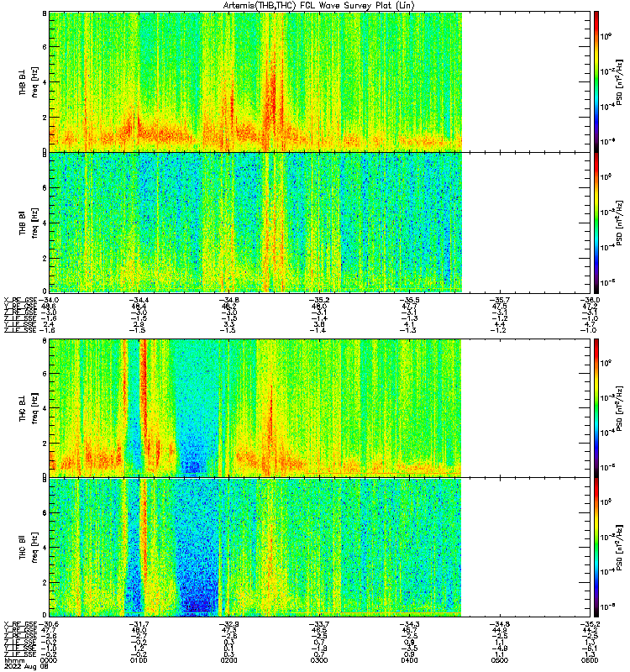Viewport: 630px width, 672px height.
Task: Click the "THC B⊥ freq [Hz]" axis label
Action: pyautogui.click(x=29, y=407)
